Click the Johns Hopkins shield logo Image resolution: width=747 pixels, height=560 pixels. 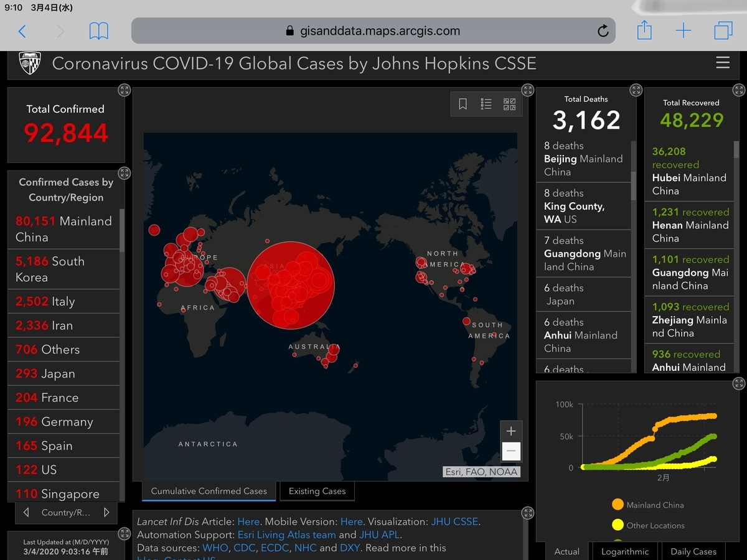(x=30, y=63)
